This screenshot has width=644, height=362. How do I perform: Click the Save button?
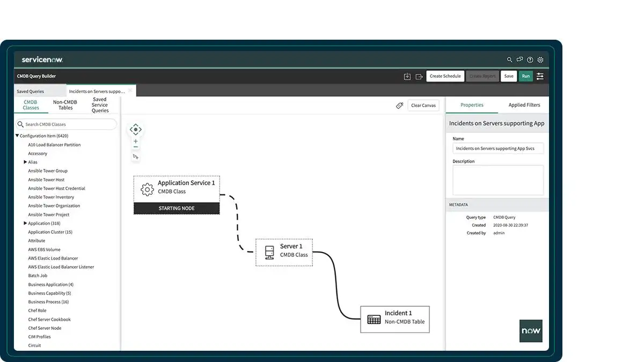[509, 76]
